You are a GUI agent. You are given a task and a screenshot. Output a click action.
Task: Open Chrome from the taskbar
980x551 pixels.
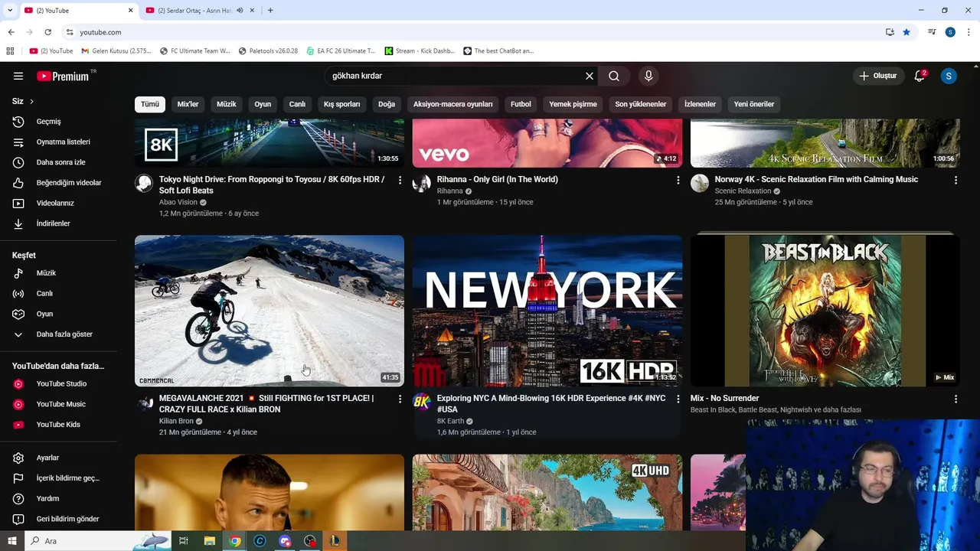click(235, 541)
